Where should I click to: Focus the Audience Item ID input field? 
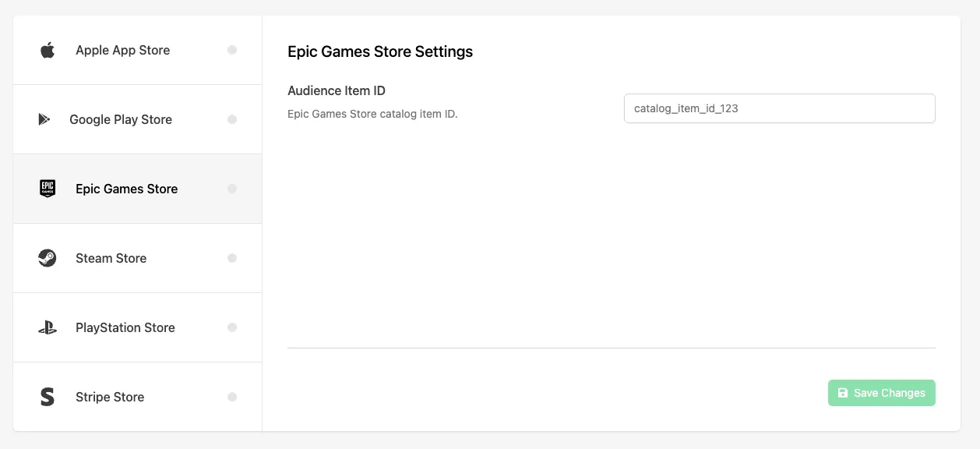pyautogui.click(x=779, y=108)
